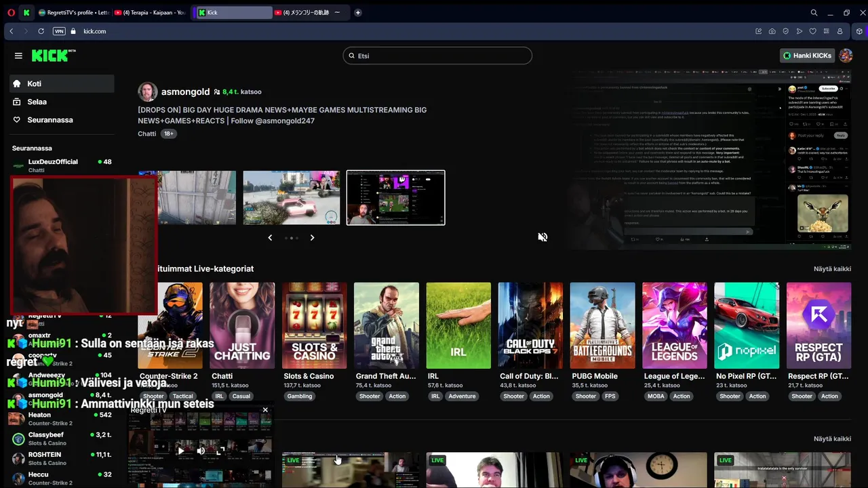The image size is (868, 488).
Task: Go to Koti in sidebar
Action: (62, 83)
